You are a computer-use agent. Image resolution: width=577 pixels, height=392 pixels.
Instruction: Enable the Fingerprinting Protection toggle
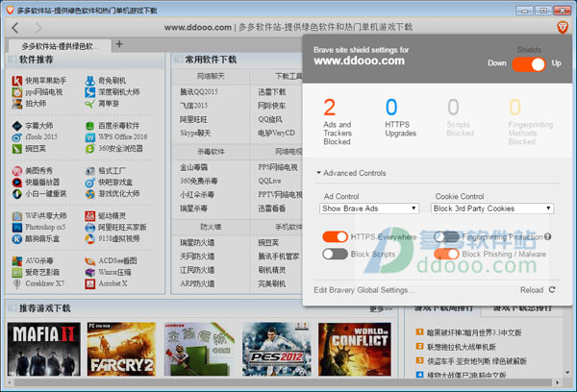(x=446, y=236)
